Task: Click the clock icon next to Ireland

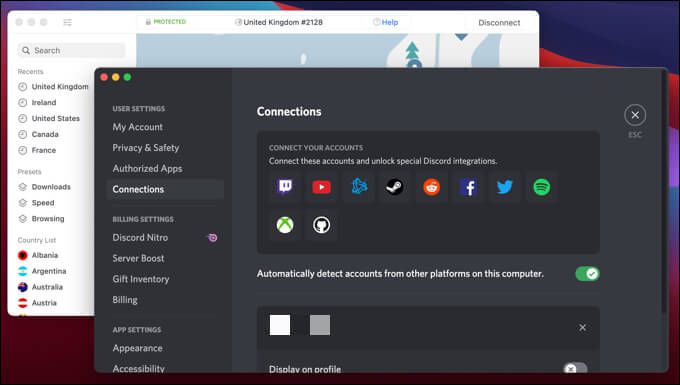Action: (x=23, y=102)
